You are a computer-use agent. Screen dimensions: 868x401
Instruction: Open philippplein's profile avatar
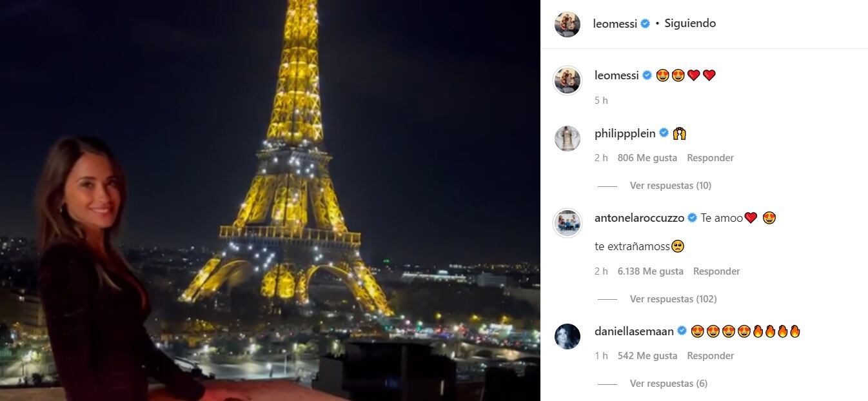567,138
